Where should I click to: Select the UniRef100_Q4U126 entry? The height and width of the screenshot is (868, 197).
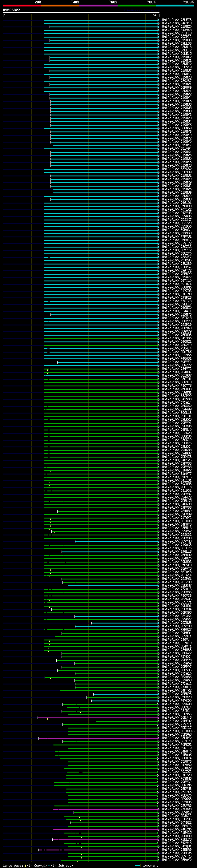tap(177, 460)
